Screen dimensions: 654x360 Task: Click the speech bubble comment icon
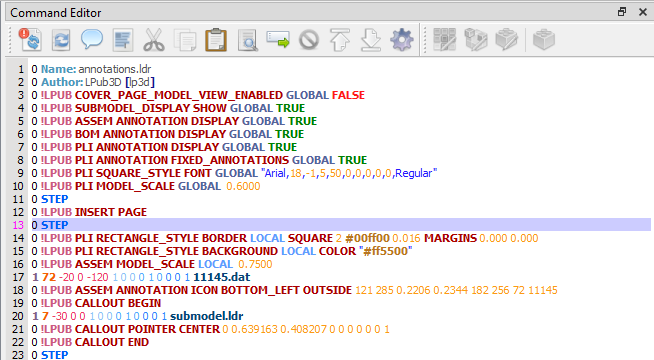[x=92, y=40]
